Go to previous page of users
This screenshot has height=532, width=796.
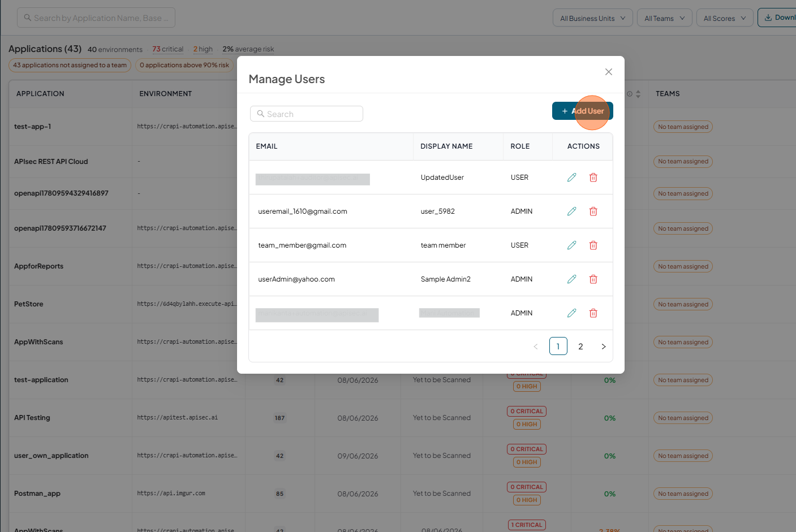(x=536, y=347)
